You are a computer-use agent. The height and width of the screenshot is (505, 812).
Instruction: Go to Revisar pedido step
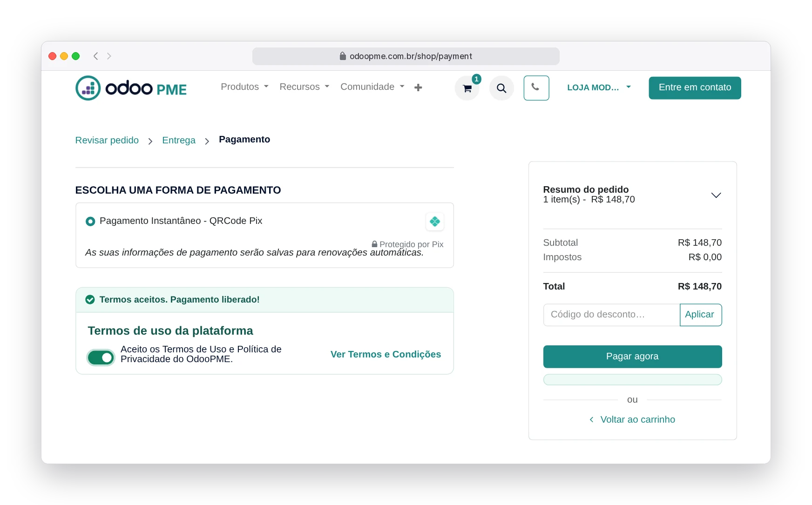(x=107, y=140)
